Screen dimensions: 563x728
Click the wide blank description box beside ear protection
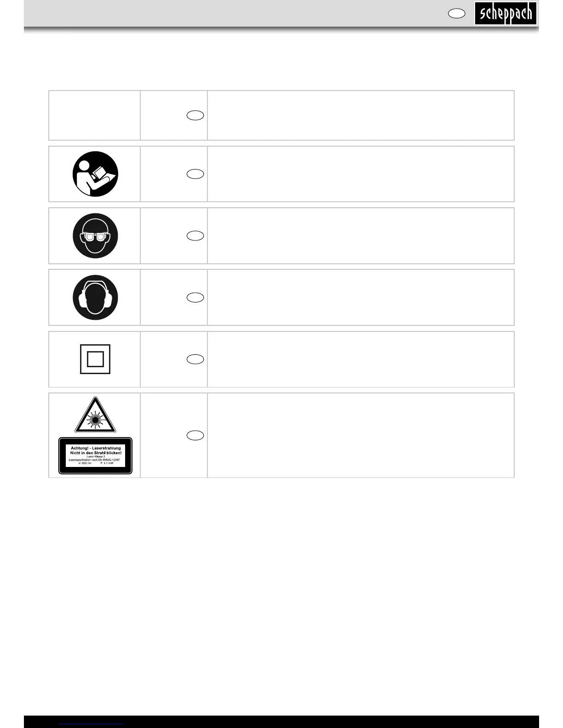(361, 297)
